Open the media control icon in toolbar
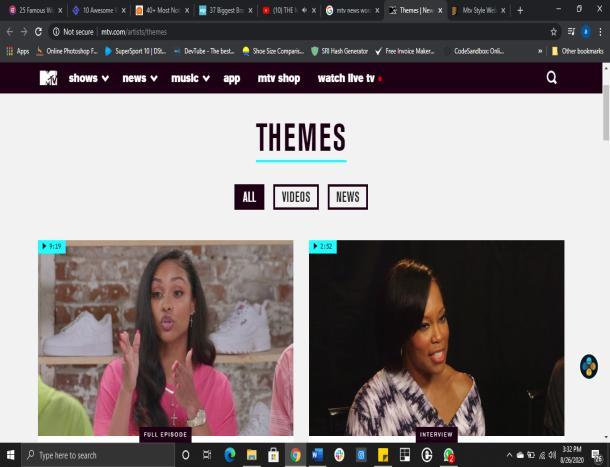 pyautogui.click(x=571, y=32)
